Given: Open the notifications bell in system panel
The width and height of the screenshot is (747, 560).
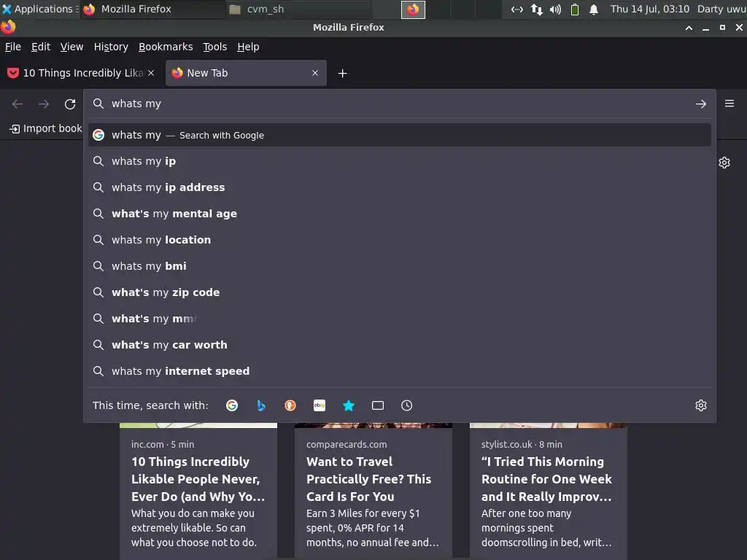Looking at the screenshot, I should (594, 9).
